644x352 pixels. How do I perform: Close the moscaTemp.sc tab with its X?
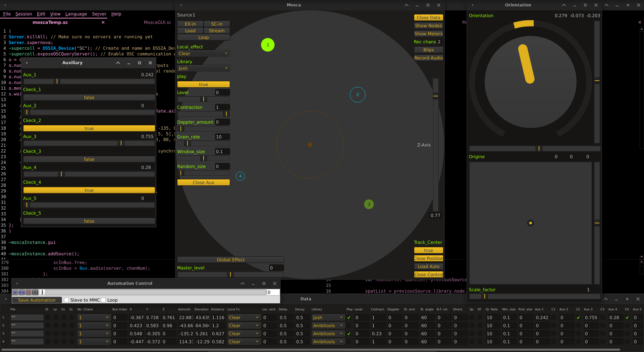[x=103, y=23]
